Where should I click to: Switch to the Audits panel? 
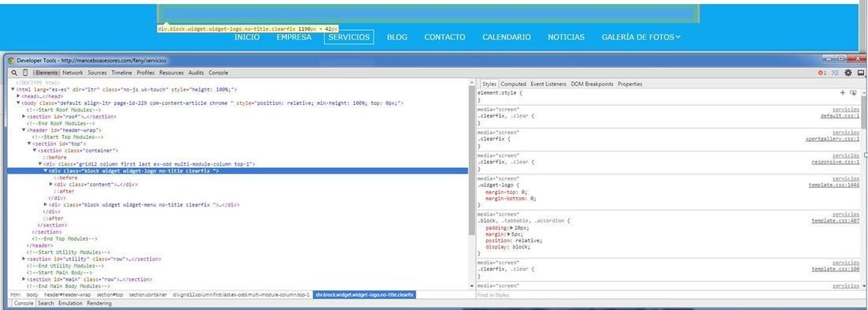[196, 73]
